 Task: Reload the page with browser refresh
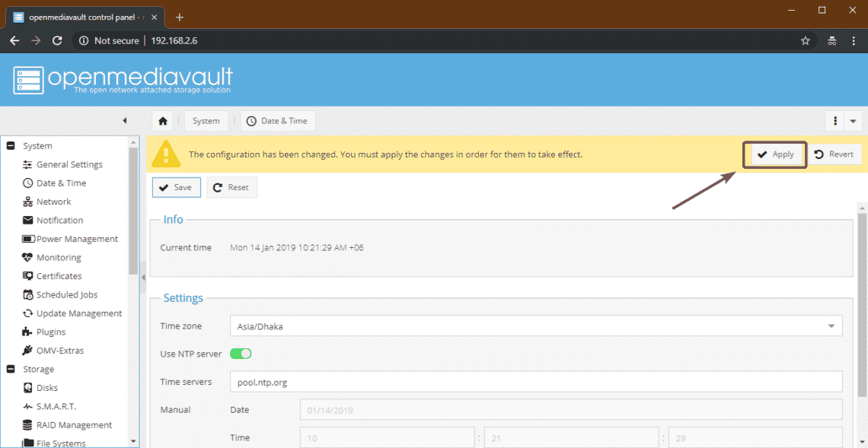click(56, 40)
